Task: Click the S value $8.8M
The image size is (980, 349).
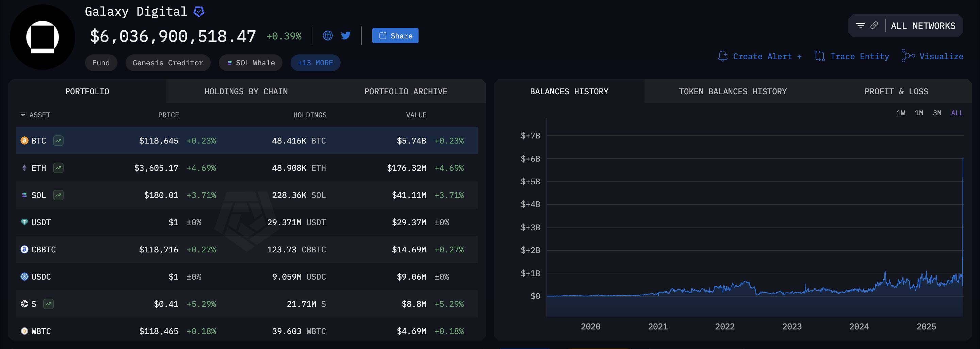Action: [414, 304]
